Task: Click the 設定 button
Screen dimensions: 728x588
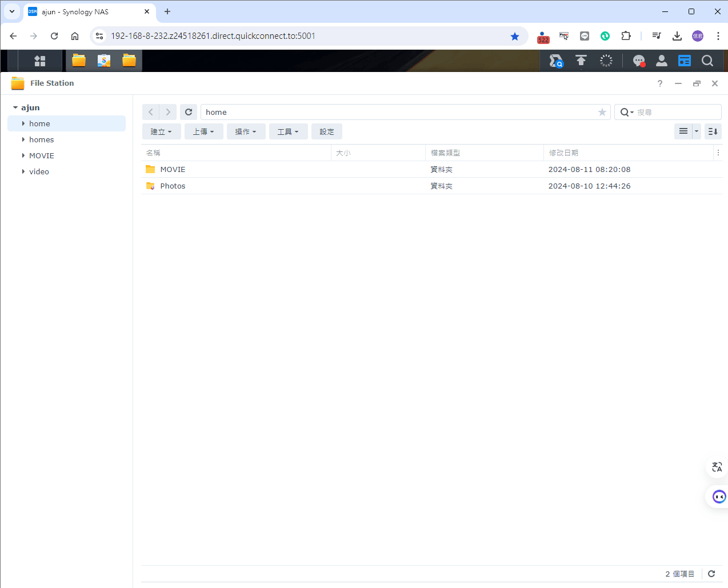Action: pyautogui.click(x=327, y=131)
